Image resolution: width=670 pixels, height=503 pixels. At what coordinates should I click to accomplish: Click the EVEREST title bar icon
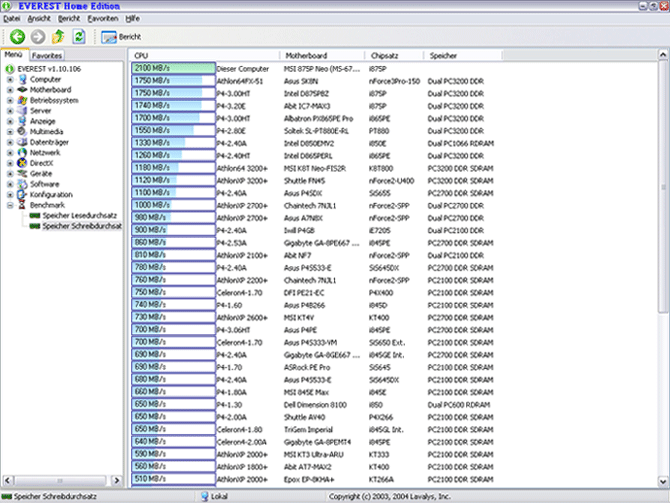[x=6, y=6]
